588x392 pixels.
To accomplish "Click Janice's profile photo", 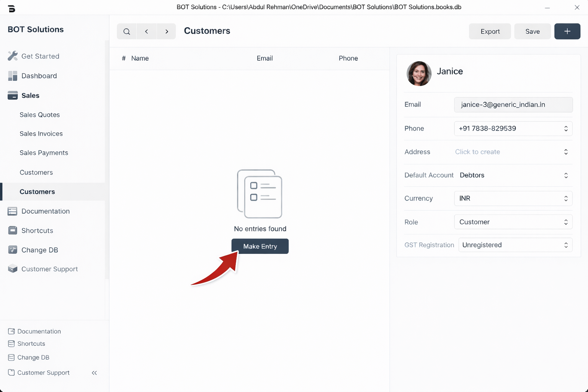I will click(x=419, y=73).
